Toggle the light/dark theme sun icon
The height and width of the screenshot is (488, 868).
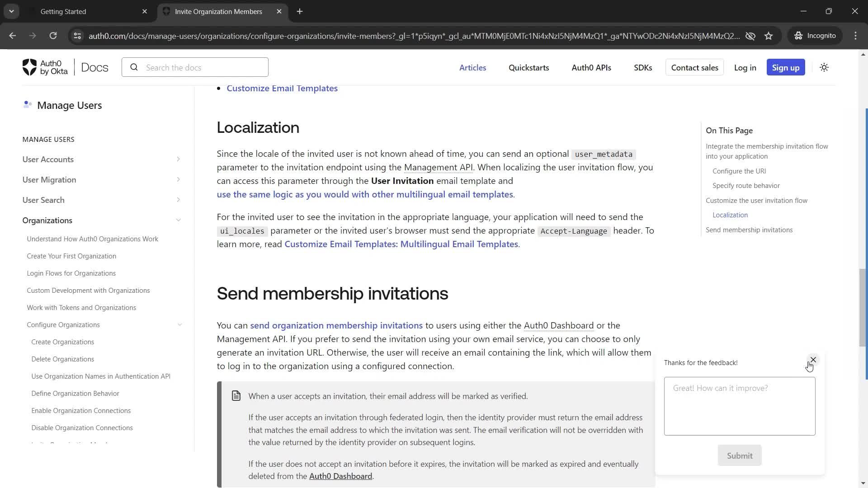(824, 67)
